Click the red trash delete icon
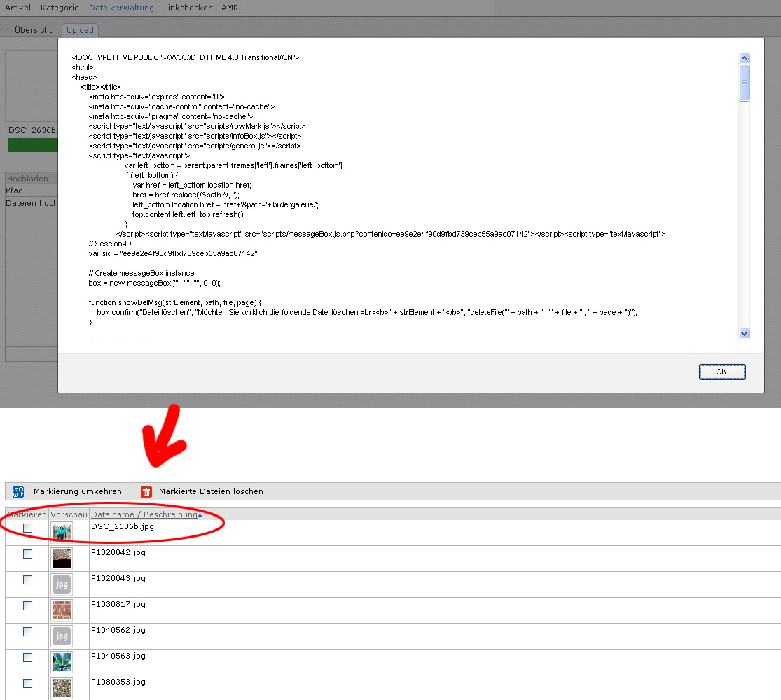This screenshot has width=781, height=700. (x=146, y=492)
